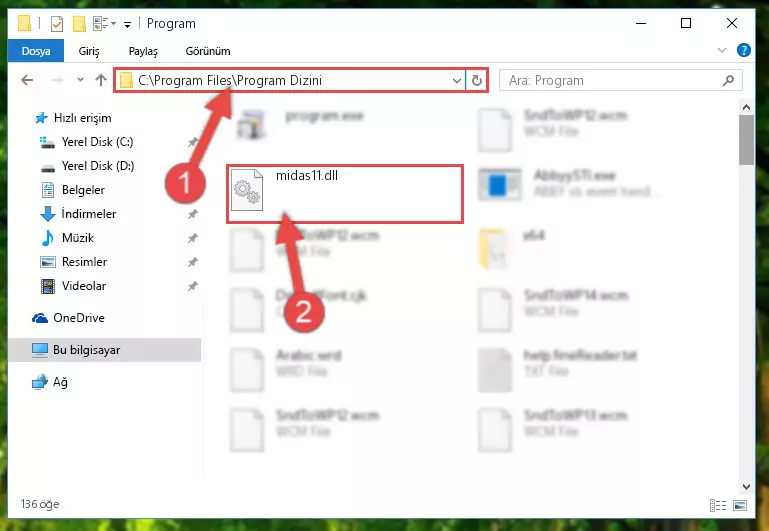Viewport: 769px width, 531px height.
Task: Click the folder icon at title bar left
Action: point(24,23)
